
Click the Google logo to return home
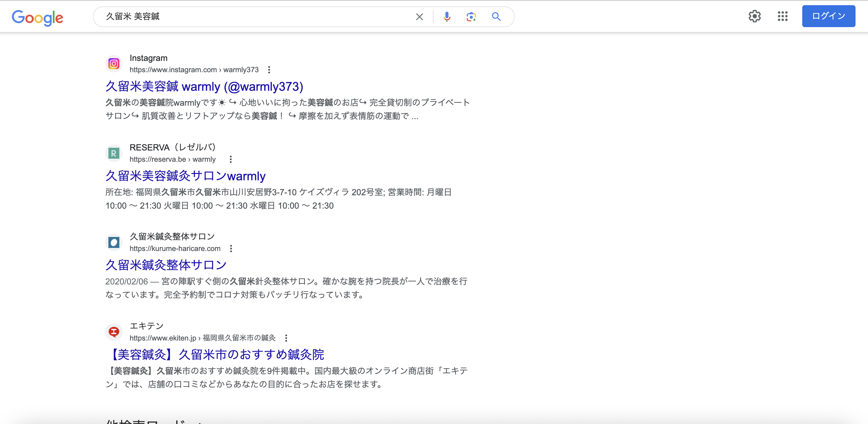37,18
